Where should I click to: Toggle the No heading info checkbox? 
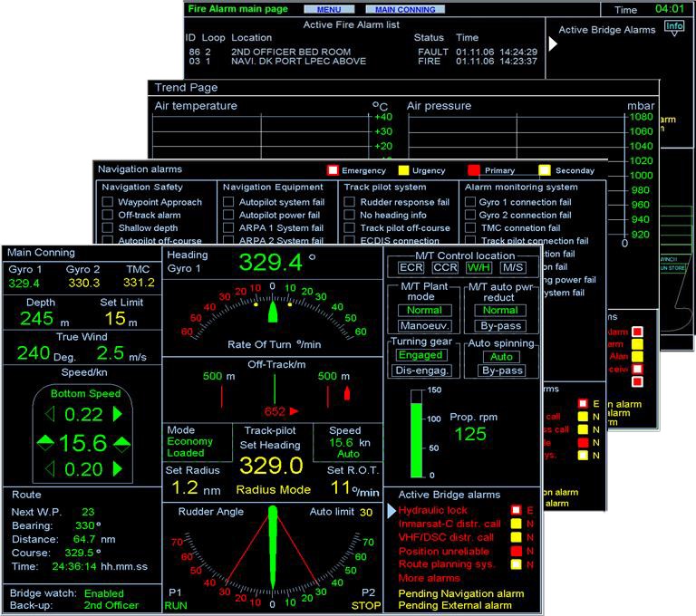[349, 215]
